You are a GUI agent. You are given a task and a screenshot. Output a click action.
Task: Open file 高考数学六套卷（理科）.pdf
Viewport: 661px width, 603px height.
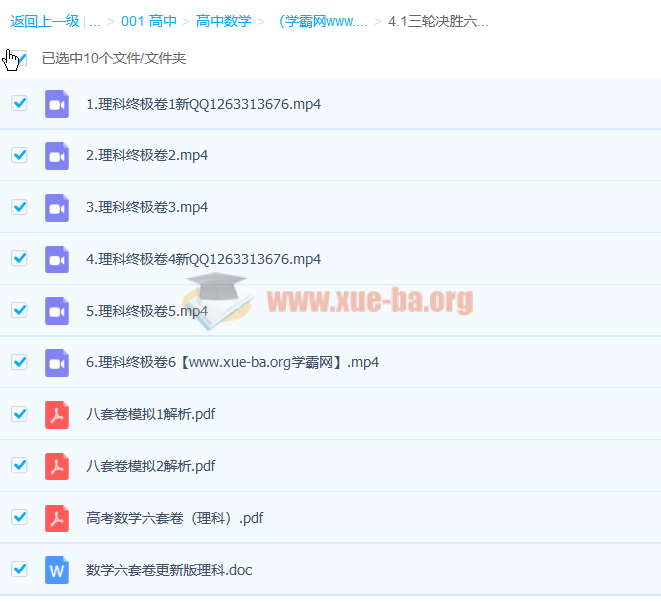[x=175, y=518]
